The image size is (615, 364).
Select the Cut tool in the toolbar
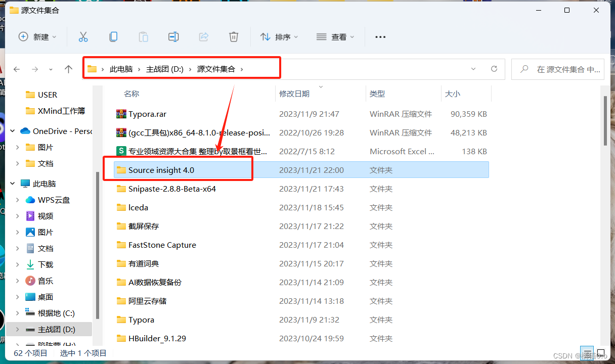click(x=83, y=36)
